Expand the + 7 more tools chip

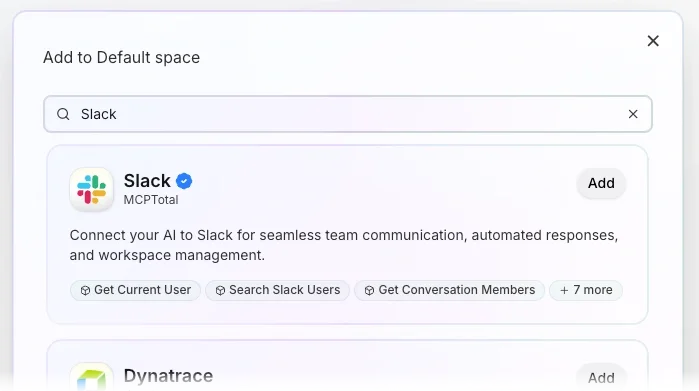(586, 290)
